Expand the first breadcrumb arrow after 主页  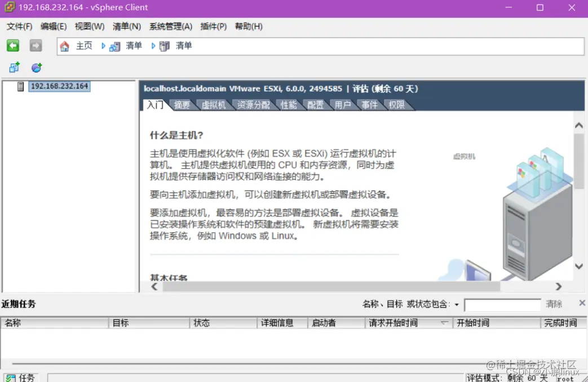[103, 46]
